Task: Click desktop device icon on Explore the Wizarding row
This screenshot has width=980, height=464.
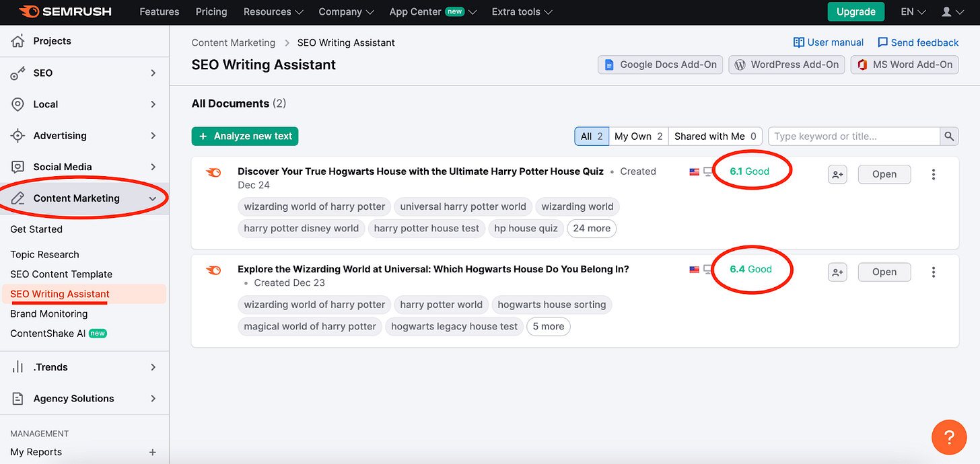Action: [708, 270]
